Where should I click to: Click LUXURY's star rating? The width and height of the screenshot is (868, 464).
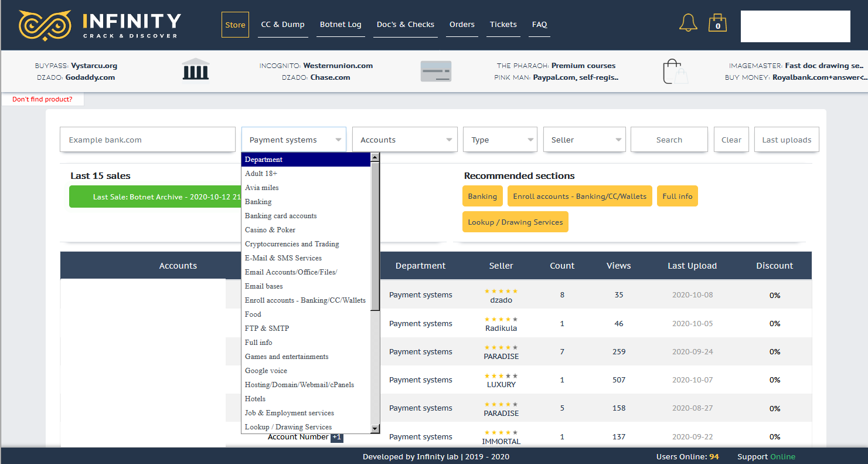(x=501, y=376)
